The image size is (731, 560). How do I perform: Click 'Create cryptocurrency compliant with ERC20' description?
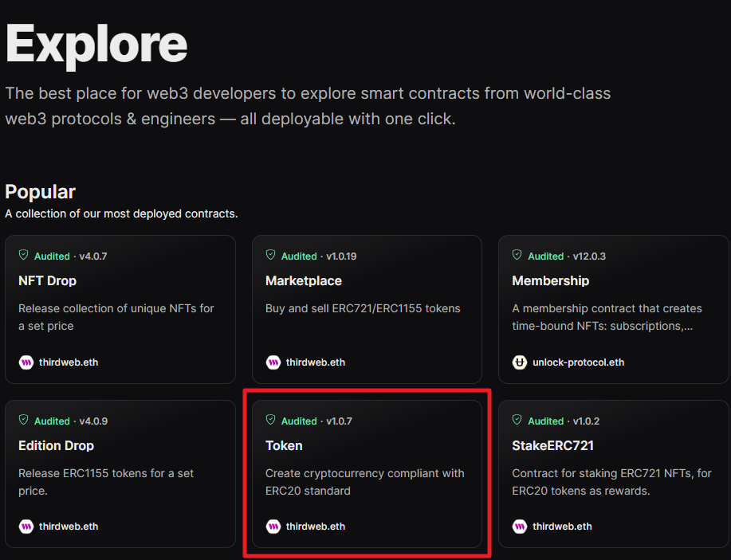(364, 482)
